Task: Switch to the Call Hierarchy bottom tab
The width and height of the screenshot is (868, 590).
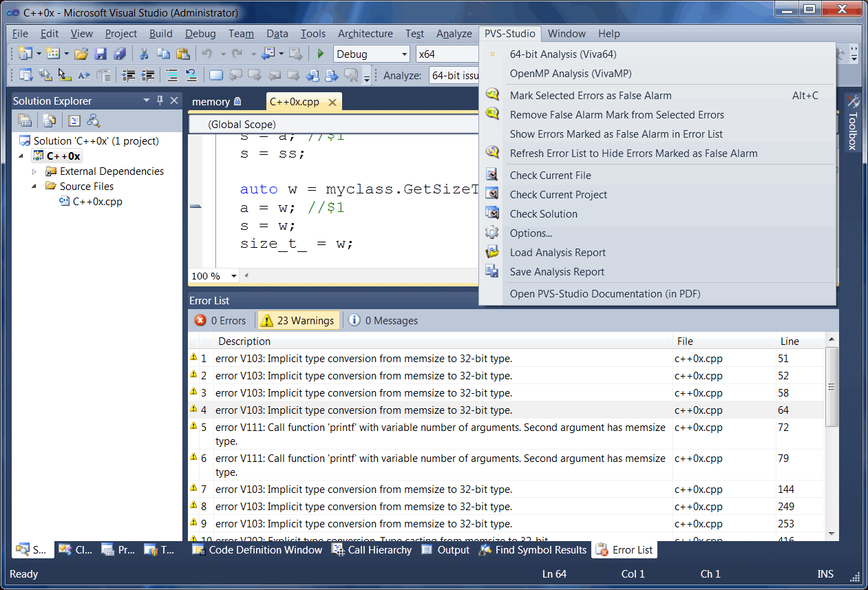Action: coord(372,549)
